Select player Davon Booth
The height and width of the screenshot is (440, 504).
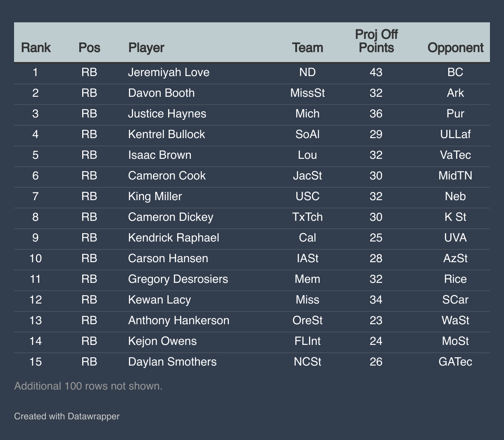coord(161,93)
